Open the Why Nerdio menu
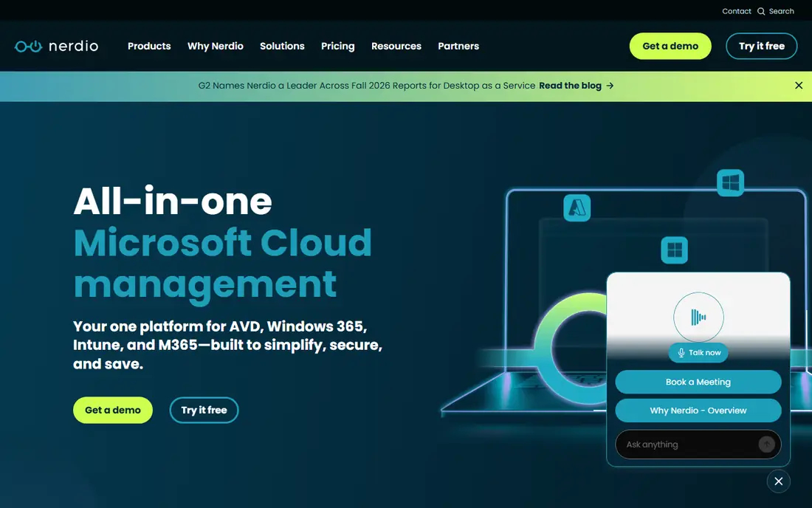Viewport: 812px width, 508px height. (x=216, y=46)
